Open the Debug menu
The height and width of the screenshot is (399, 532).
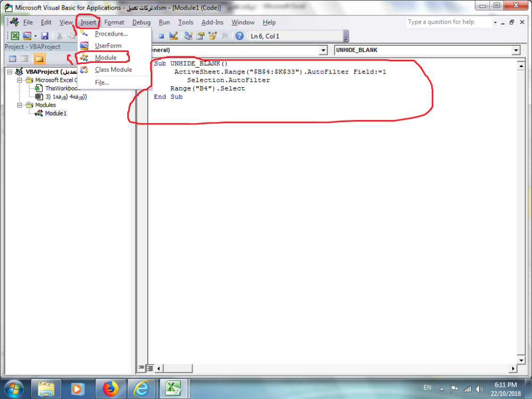click(141, 22)
